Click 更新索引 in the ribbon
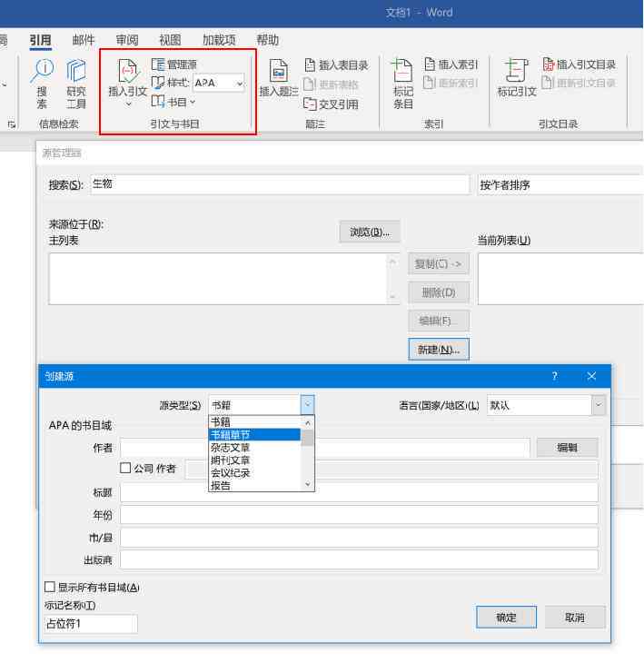Viewport: 644px width, 663px height. 451,83
